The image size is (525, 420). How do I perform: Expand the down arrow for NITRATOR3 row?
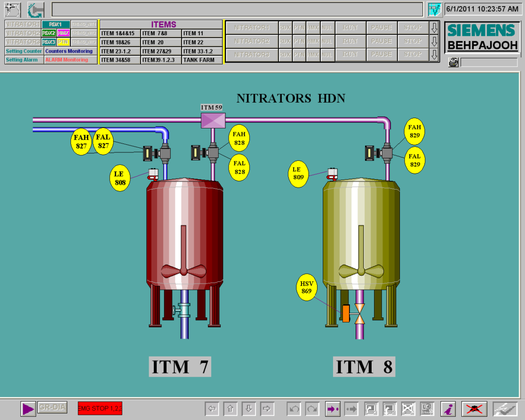434,55
